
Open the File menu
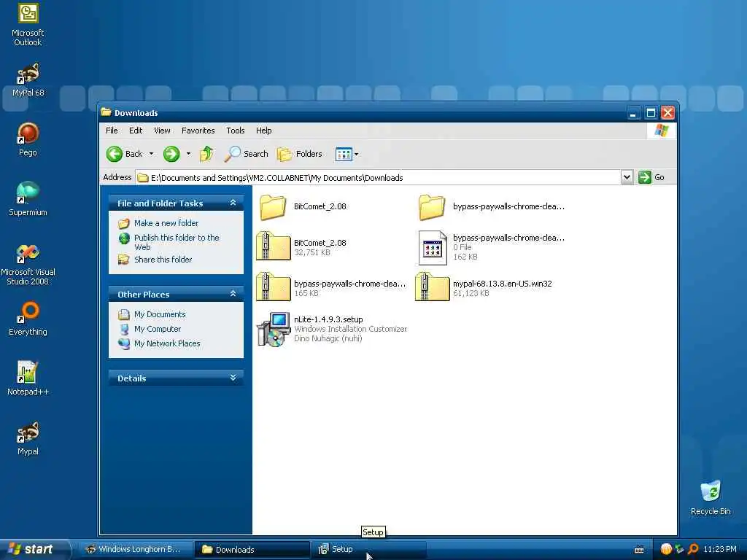pos(112,131)
